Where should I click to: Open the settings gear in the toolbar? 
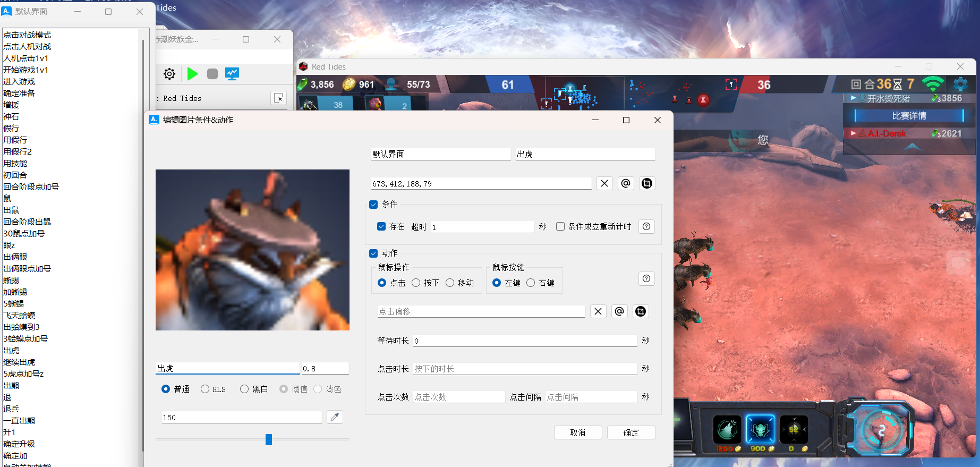coord(169,74)
